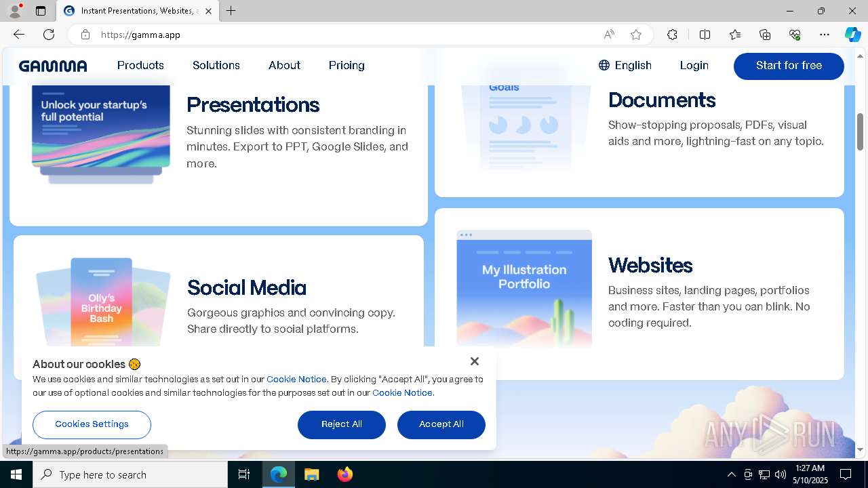Close the Instant Presentations tab
This screenshot has height=488, width=868.
point(208,11)
